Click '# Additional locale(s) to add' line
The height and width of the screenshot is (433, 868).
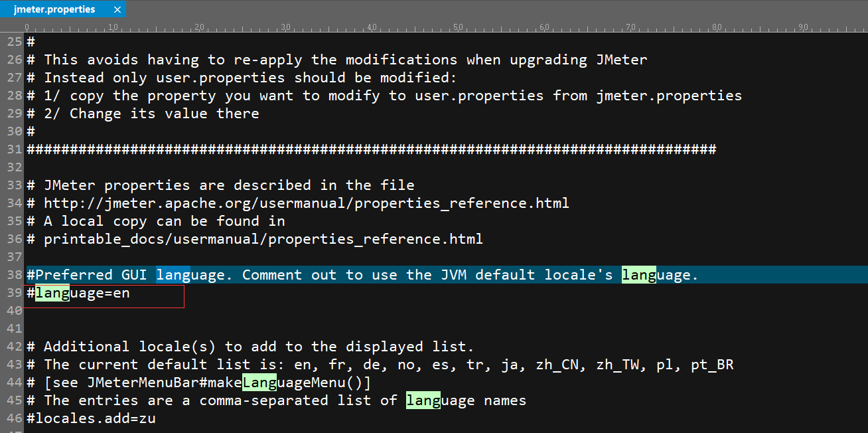point(251,347)
